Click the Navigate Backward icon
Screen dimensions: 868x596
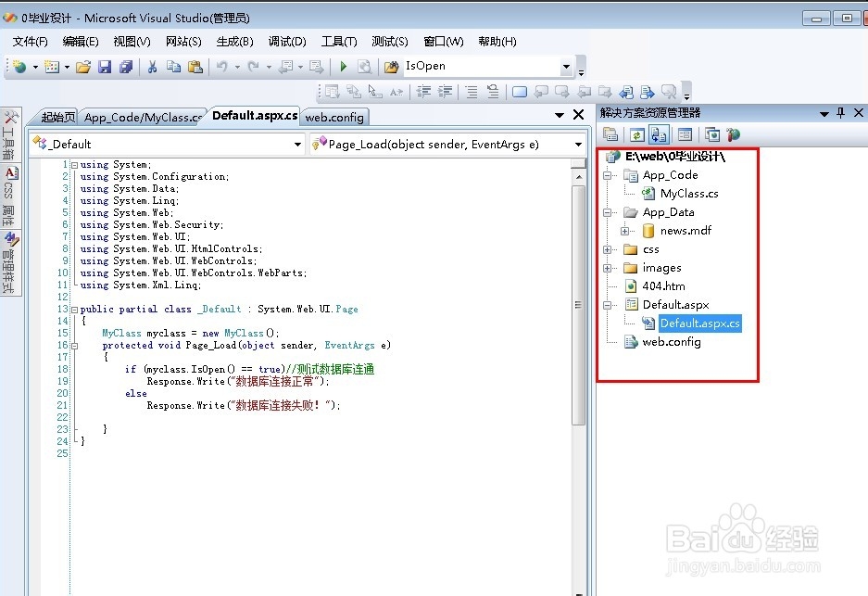pos(286,67)
